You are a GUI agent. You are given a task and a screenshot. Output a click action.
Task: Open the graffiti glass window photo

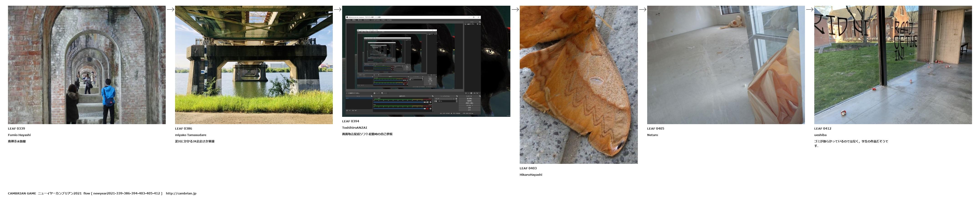coord(893,65)
